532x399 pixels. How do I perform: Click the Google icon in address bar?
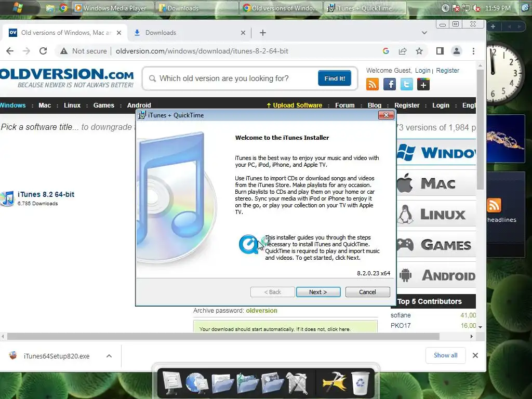(x=386, y=51)
